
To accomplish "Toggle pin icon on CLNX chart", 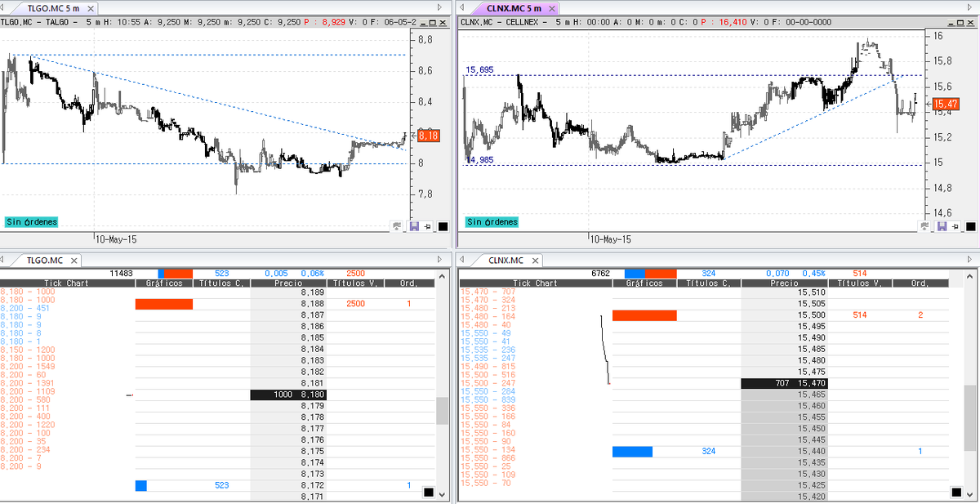I will 955,226.
